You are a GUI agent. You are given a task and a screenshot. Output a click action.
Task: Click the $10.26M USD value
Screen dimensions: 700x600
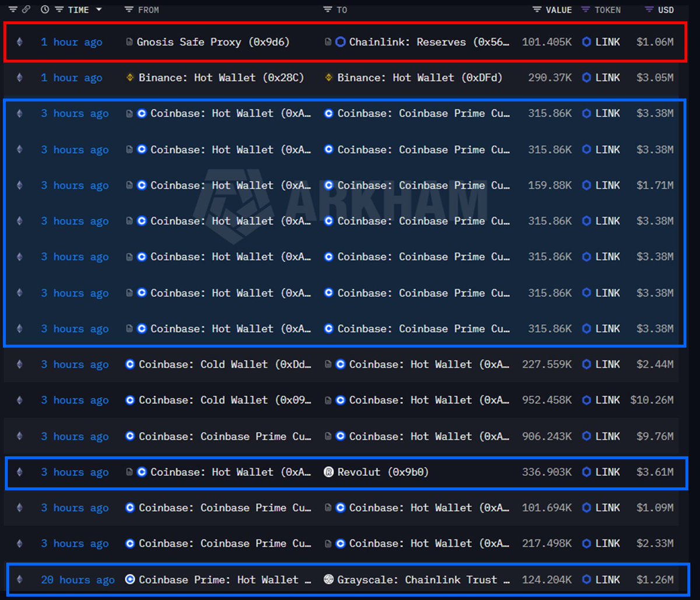(652, 400)
